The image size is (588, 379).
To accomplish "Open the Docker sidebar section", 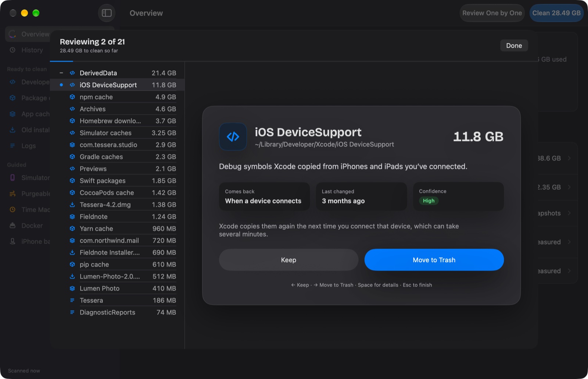I will (x=28, y=225).
